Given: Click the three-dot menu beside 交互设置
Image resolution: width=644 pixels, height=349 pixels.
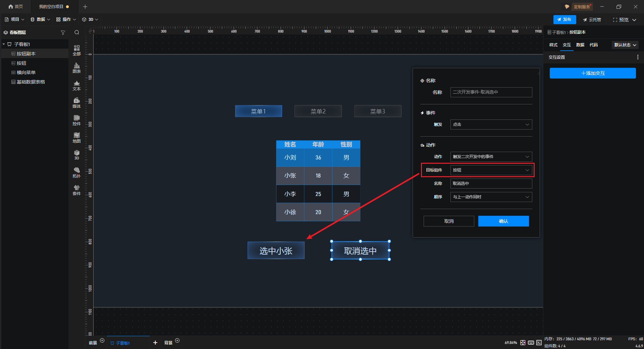Looking at the screenshot, I should (x=638, y=57).
